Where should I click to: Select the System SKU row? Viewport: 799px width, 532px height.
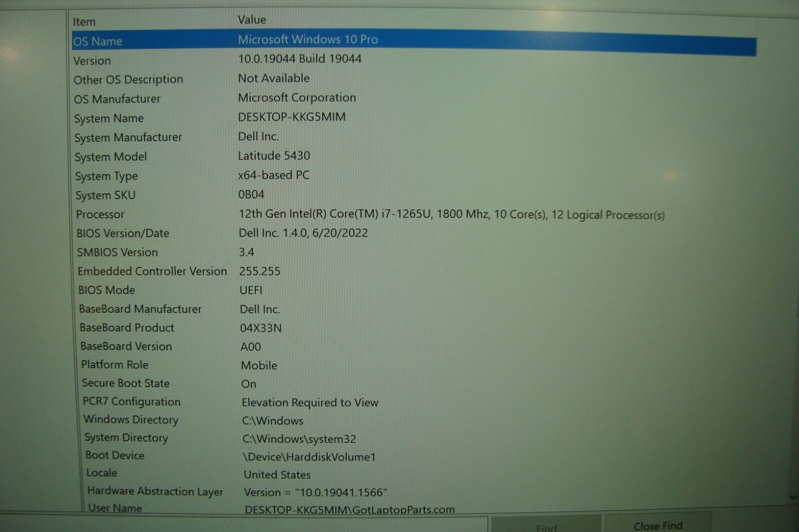pyautogui.click(x=413, y=195)
